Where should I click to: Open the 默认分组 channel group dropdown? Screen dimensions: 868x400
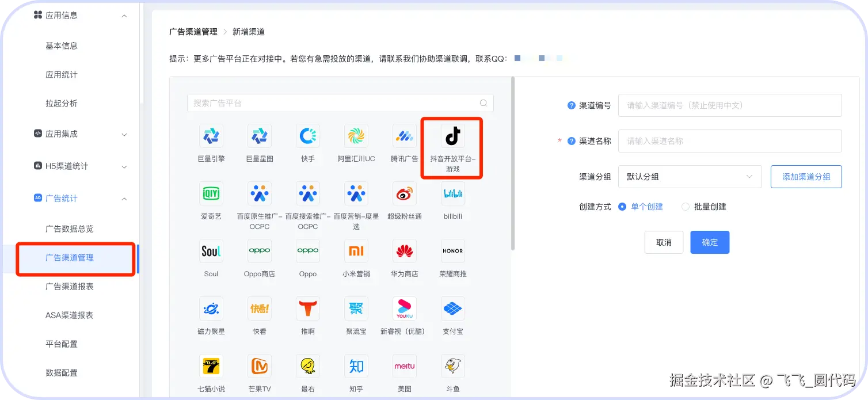point(690,177)
